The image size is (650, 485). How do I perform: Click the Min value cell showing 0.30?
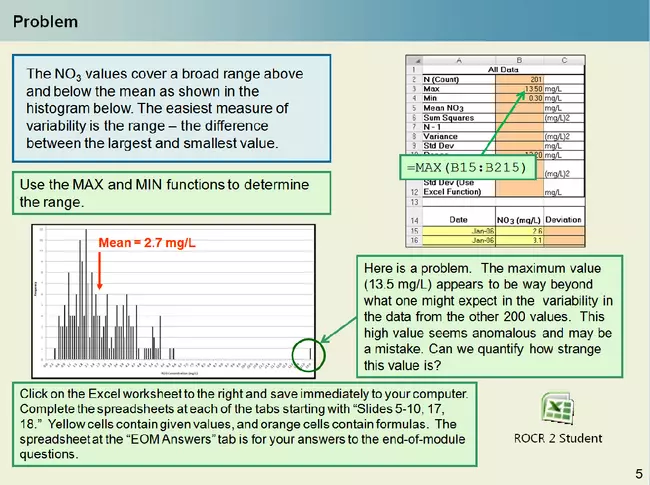[519, 98]
